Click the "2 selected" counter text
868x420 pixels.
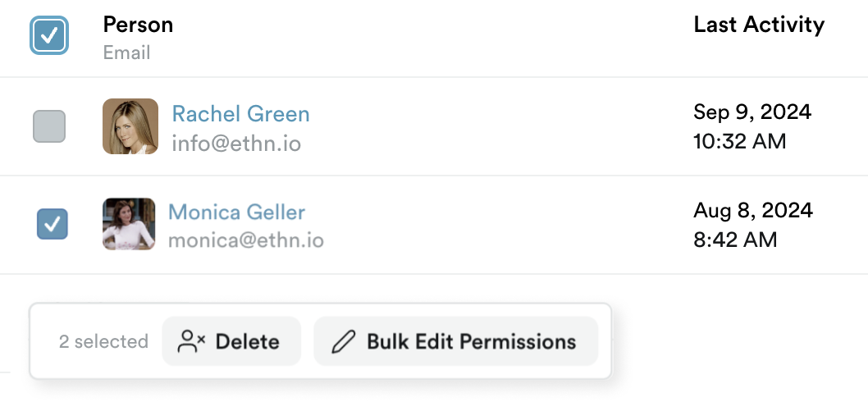click(x=103, y=342)
